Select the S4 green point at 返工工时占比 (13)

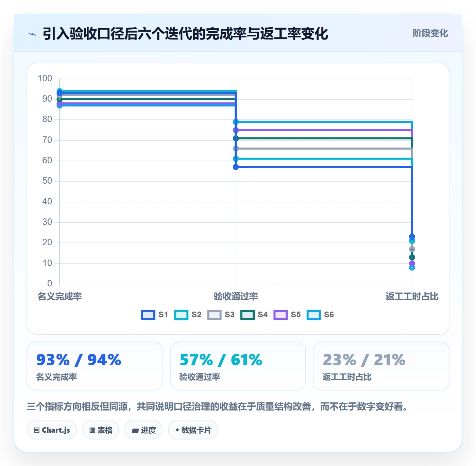click(x=412, y=257)
